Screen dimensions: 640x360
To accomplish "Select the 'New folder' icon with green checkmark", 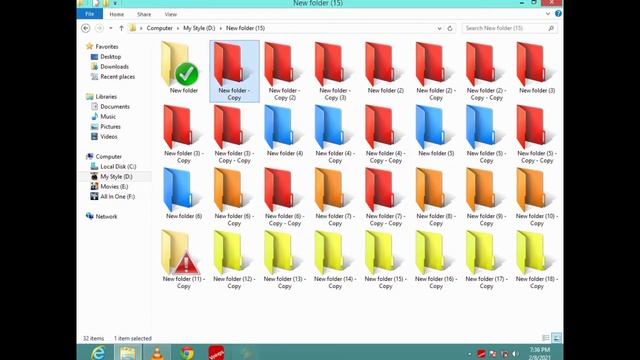I will click(180, 64).
